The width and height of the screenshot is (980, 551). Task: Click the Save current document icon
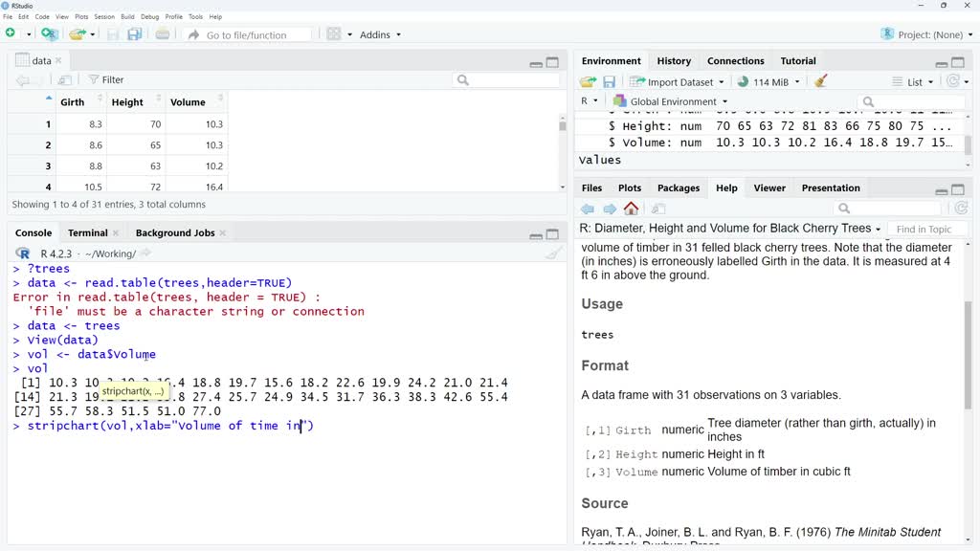(113, 34)
